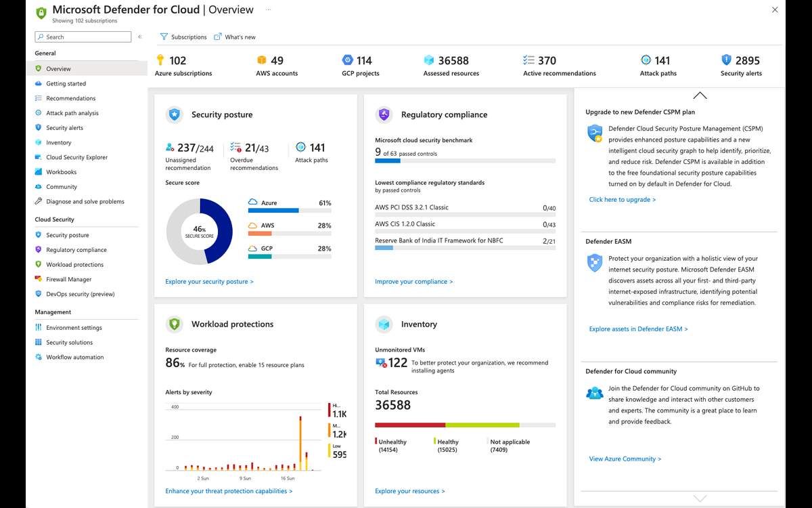Click the Environment settings icon
The height and width of the screenshot is (508, 812).
tap(39, 327)
